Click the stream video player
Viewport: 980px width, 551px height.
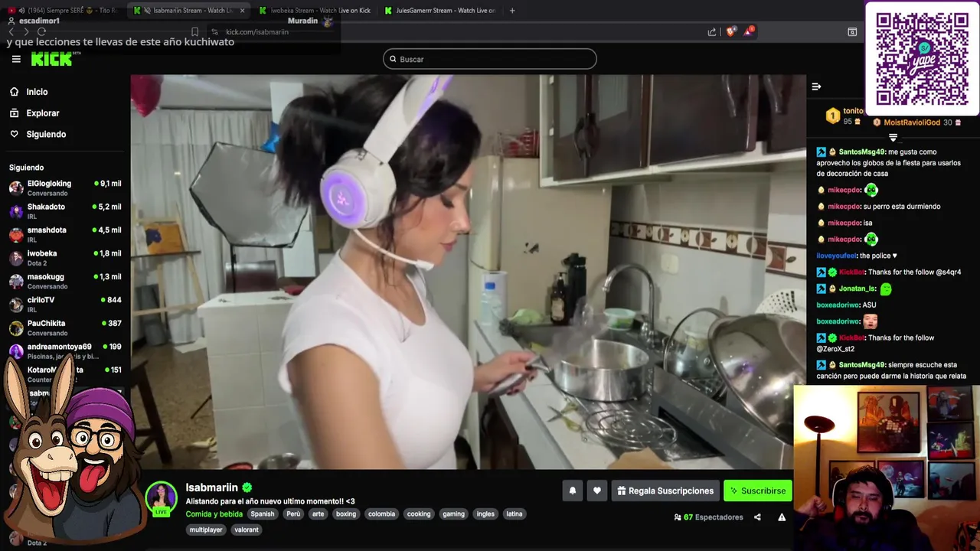coord(468,272)
